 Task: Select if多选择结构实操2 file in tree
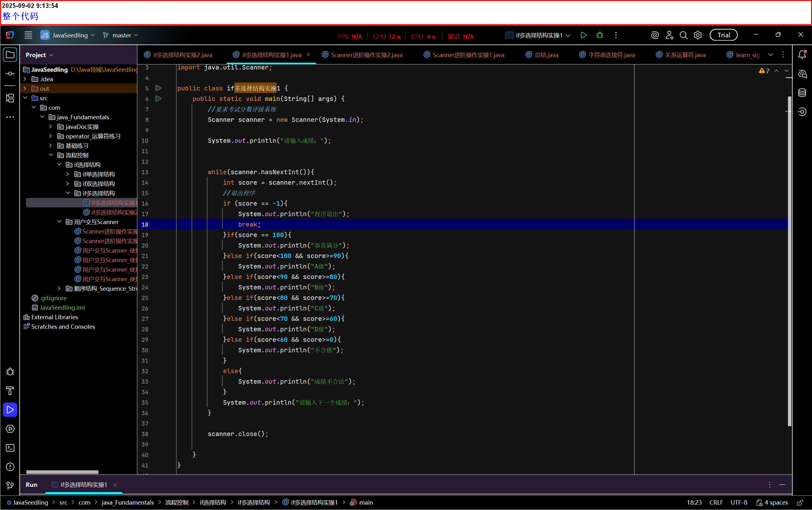[x=110, y=212]
